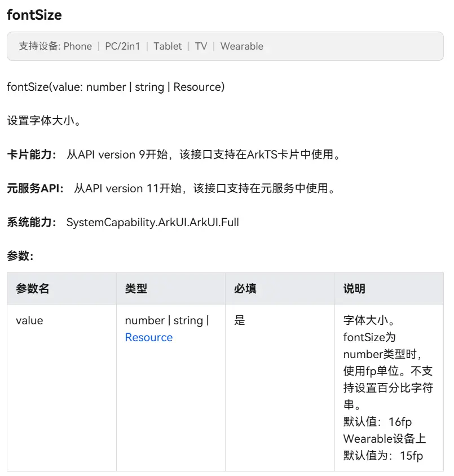Screen dimensions: 454x476
Task: Click the 卡片能力 bold label
Action: coord(32,155)
